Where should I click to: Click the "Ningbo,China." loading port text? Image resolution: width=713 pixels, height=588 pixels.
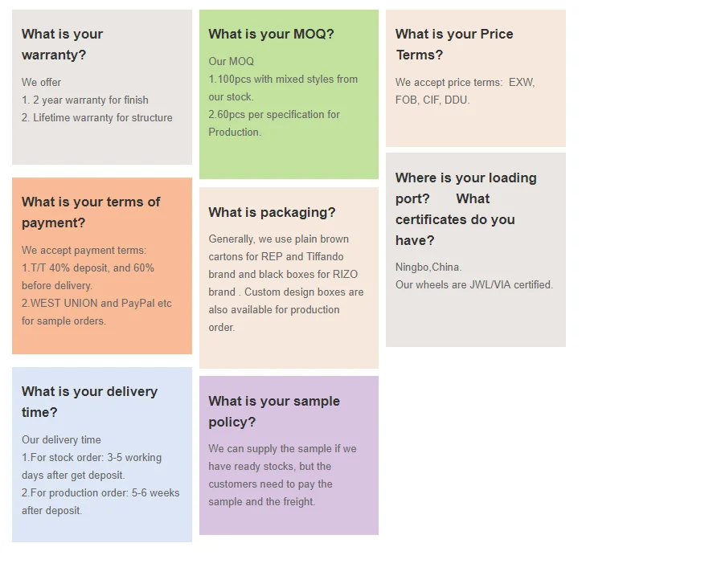point(428,267)
